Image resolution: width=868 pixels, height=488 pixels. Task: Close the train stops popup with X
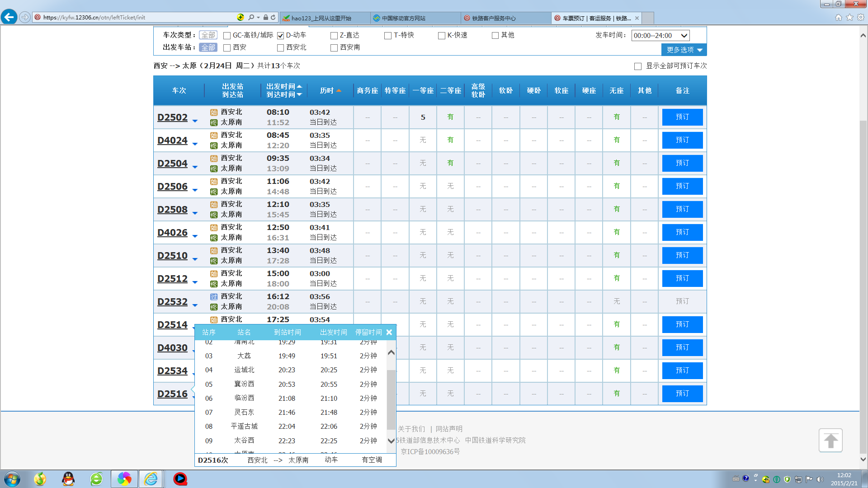coord(389,332)
